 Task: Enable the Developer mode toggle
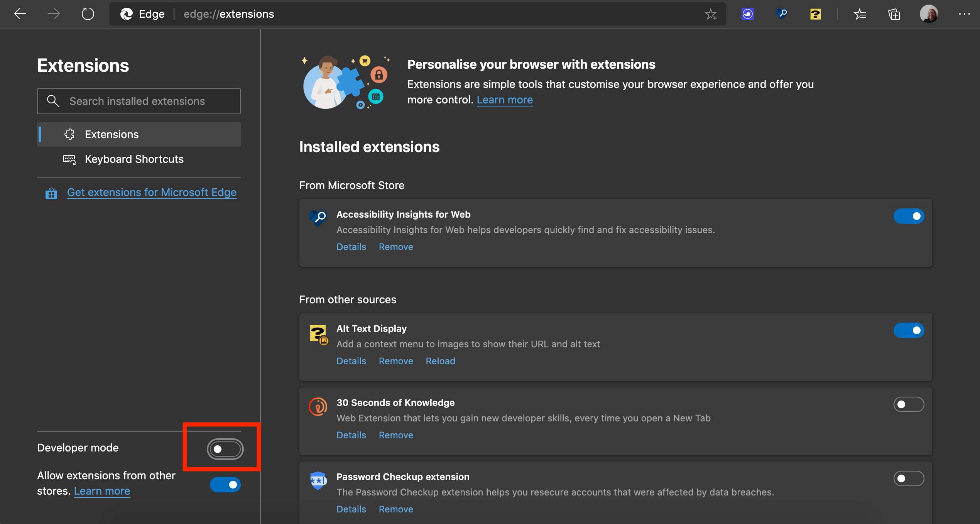(225, 449)
